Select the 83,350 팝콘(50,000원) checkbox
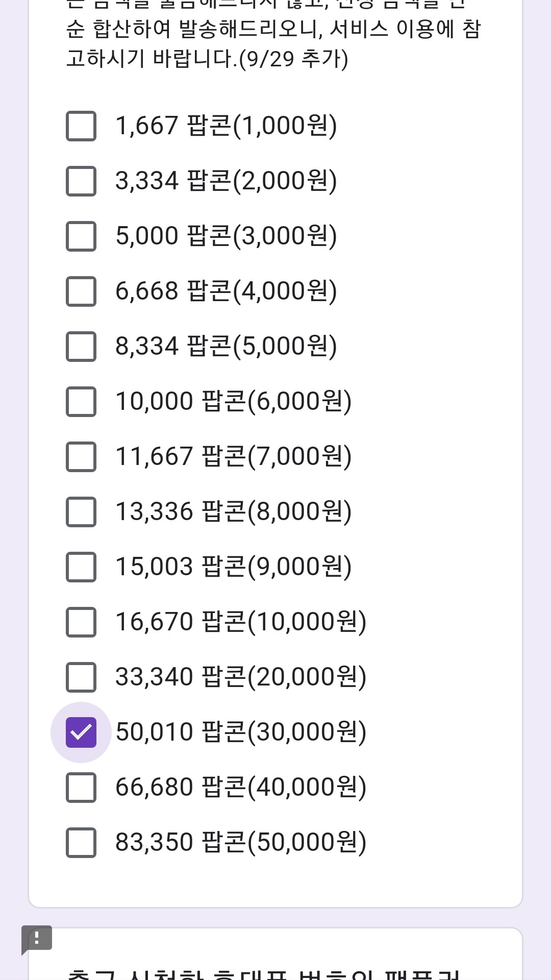The height and width of the screenshot is (980, 551). click(x=81, y=842)
